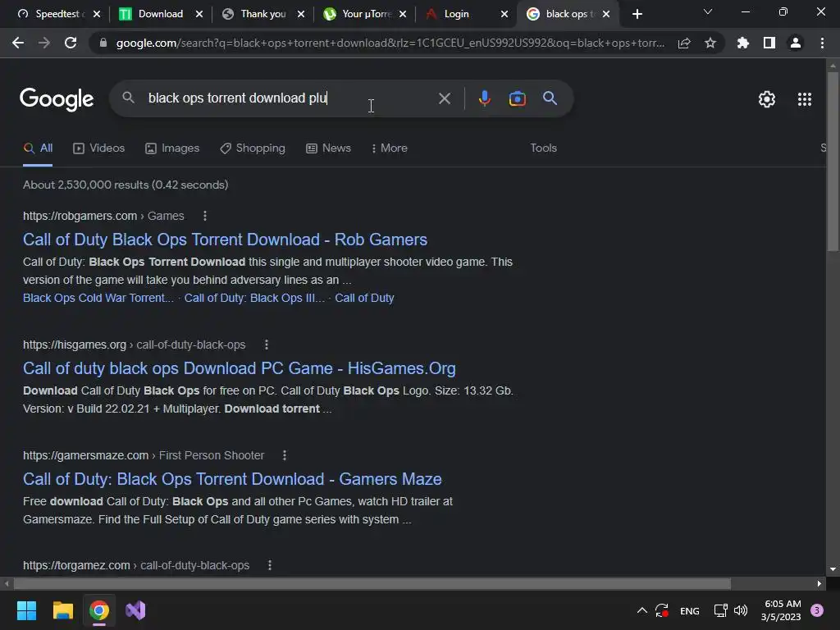The height and width of the screenshot is (630, 840).
Task: Select the All results tab
Action: (x=38, y=148)
